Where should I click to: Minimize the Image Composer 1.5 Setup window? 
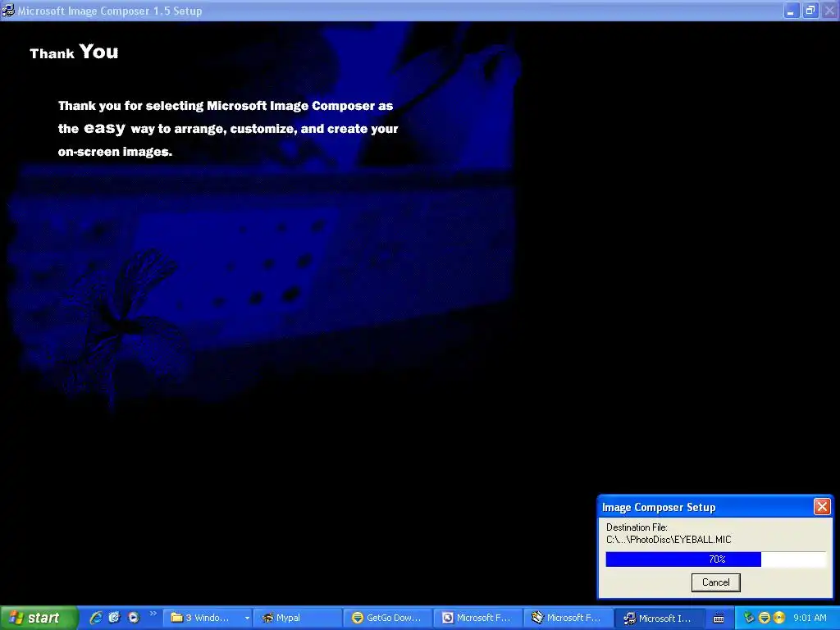pos(791,11)
